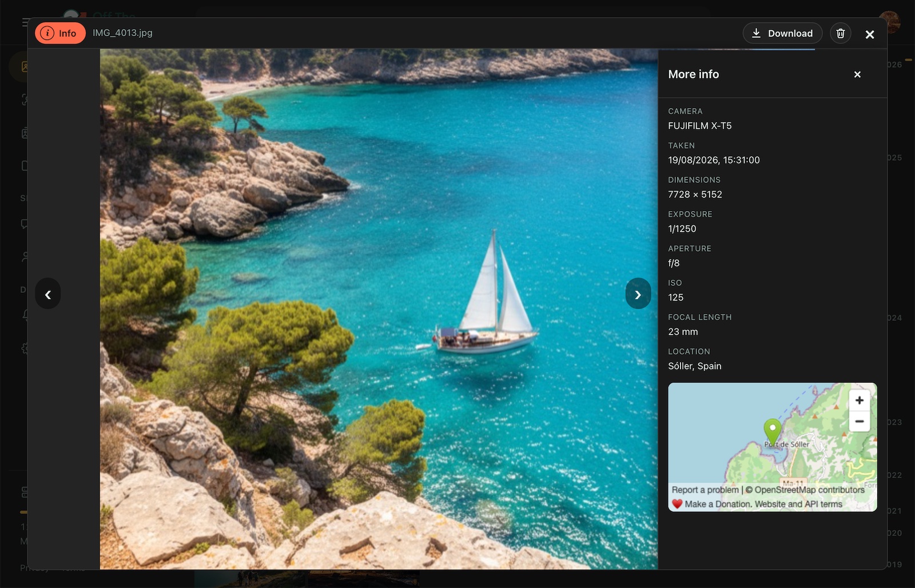Open the Report a problem link
This screenshot has width=915, height=588.
coord(705,490)
